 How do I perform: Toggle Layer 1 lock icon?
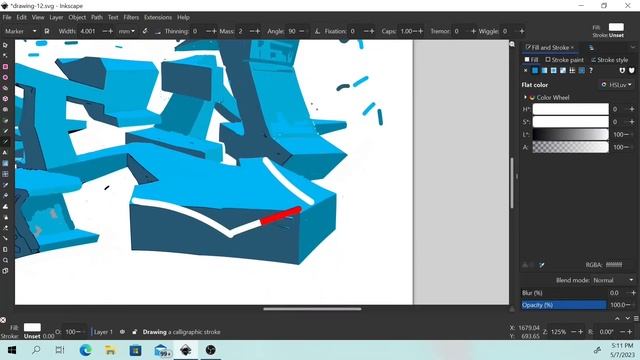click(134, 332)
